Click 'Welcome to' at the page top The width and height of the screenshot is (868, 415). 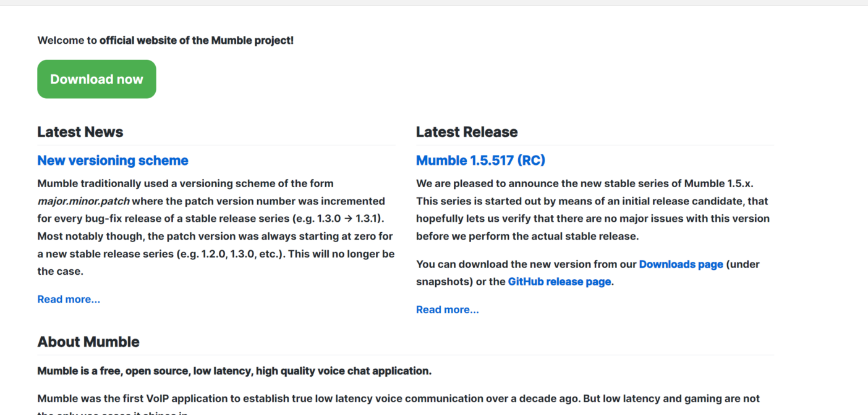click(x=67, y=41)
